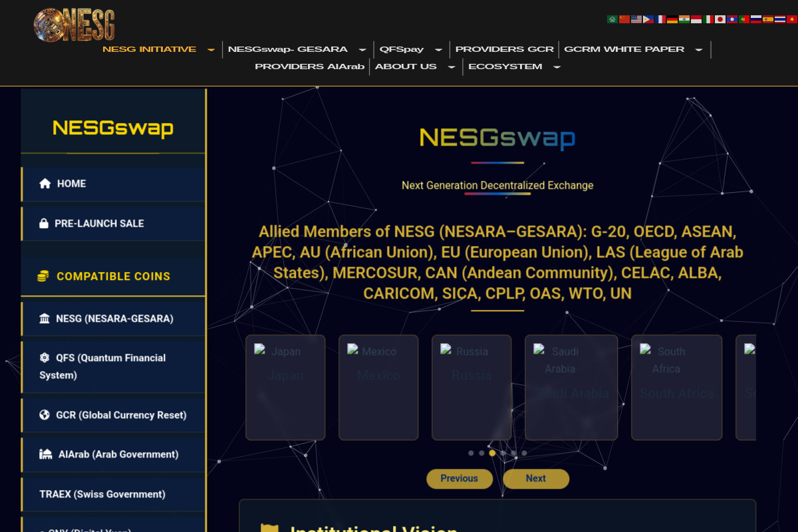
Task: Switch site language to Germany flag
Action: point(672,19)
